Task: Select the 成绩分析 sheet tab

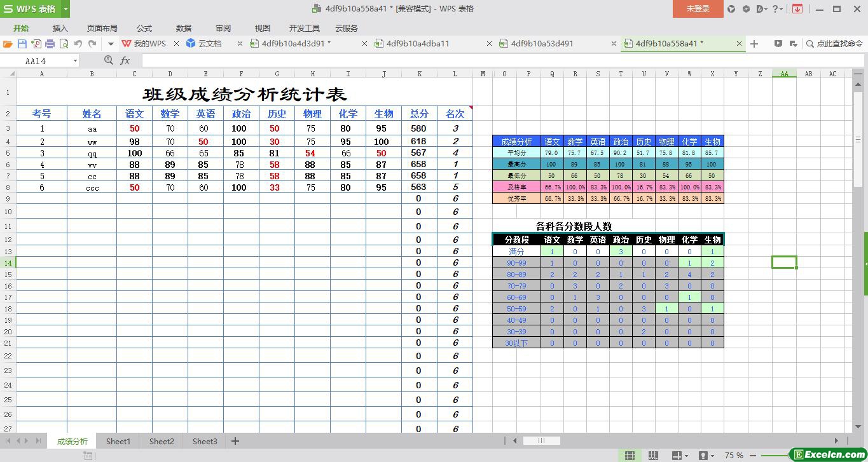Action: (72, 441)
